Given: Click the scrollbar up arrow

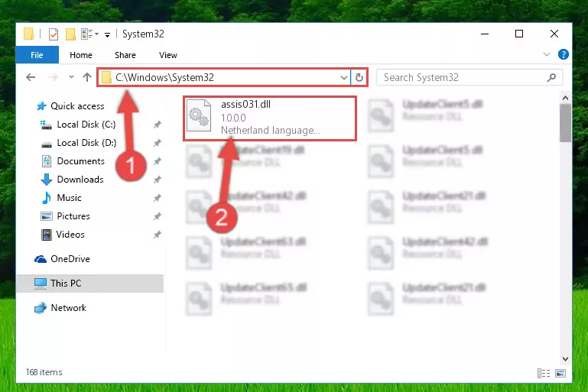Looking at the screenshot, I should pyautogui.click(x=565, y=98).
